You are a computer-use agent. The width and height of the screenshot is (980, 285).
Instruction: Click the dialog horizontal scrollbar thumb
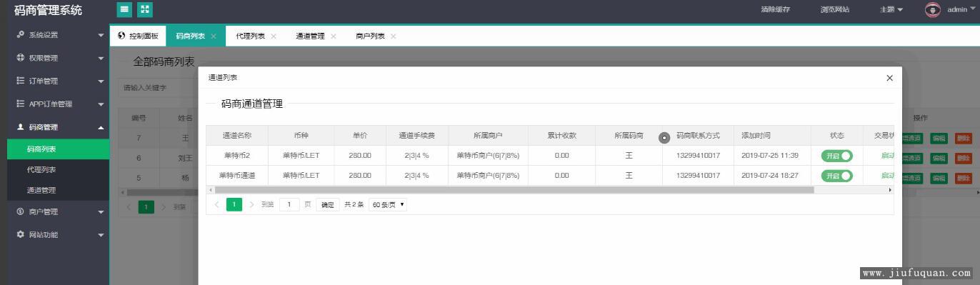tap(514, 190)
